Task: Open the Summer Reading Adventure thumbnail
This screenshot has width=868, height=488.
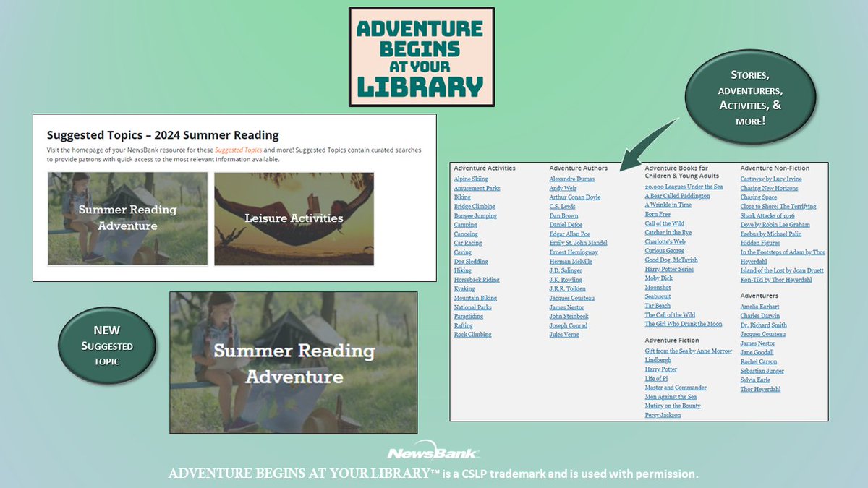Action: coord(127,218)
